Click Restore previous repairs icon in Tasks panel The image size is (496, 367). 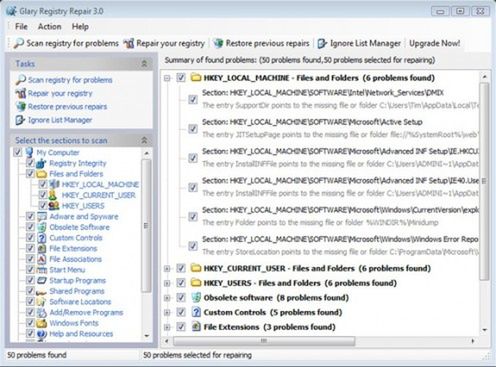click(x=21, y=107)
